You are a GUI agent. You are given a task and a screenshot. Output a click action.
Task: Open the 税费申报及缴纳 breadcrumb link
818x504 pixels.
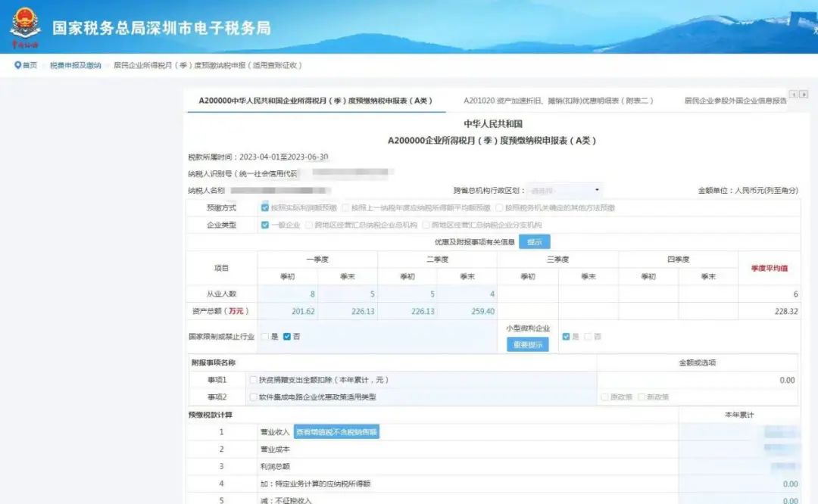coord(76,65)
